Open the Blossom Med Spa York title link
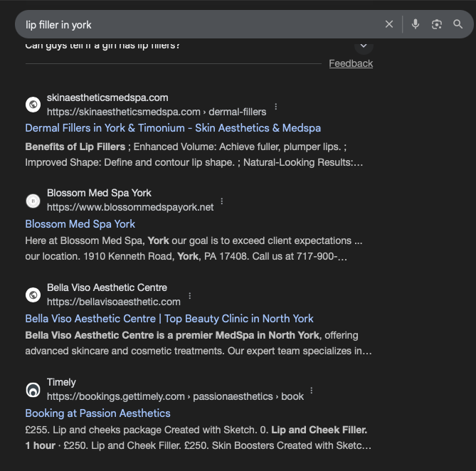This screenshot has width=476, height=471. [80, 223]
